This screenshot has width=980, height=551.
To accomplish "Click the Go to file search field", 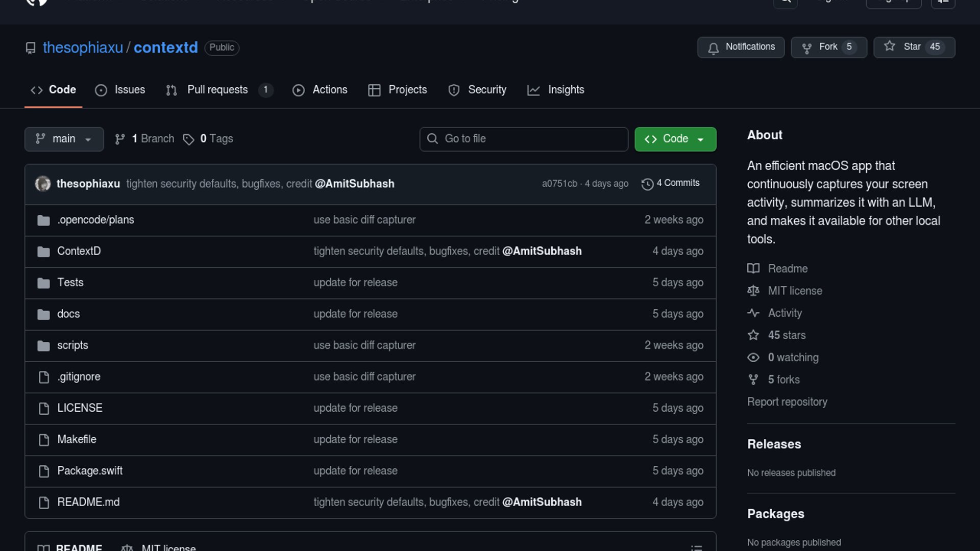I will click(x=524, y=139).
